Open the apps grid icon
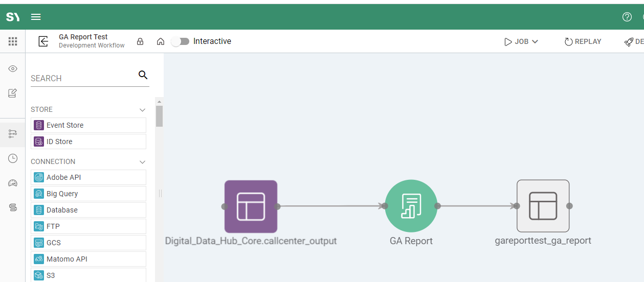The width and height of the screenshot is (644, 282). coord(13,41)
